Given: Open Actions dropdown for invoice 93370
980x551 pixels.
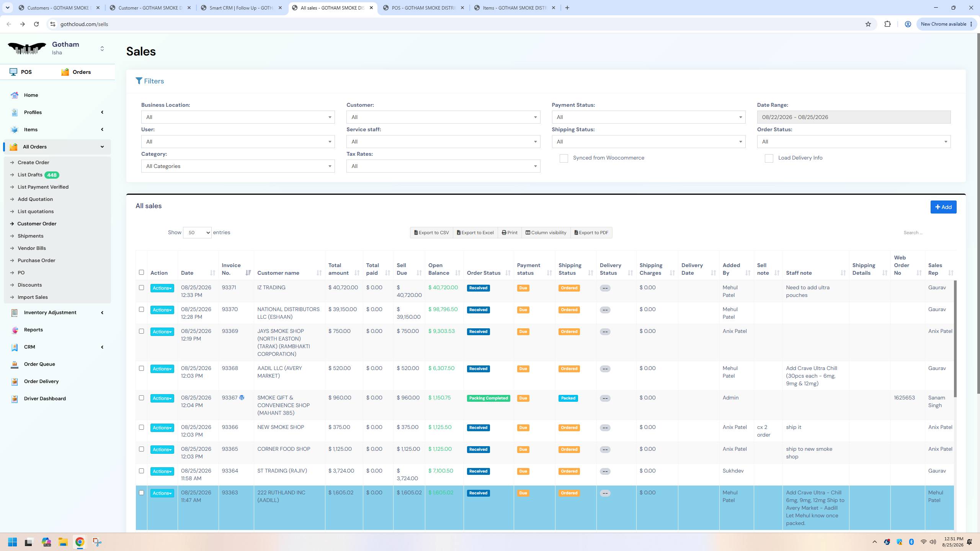Looking at the screenshot, I should pos(162,310).
